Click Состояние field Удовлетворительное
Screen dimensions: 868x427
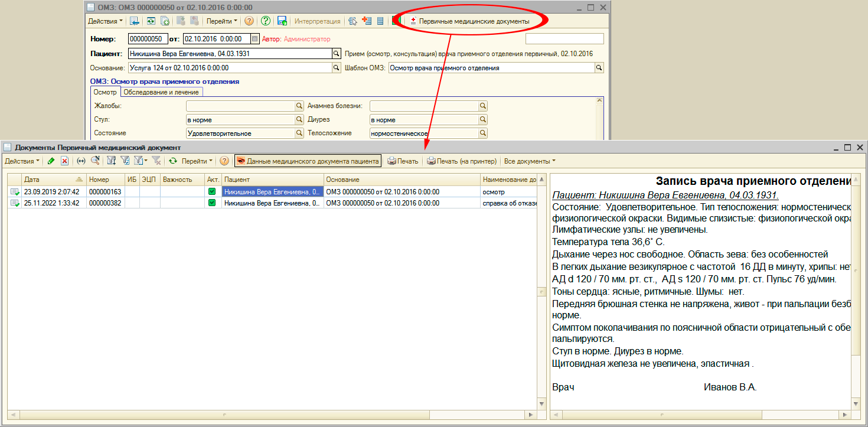coord(240,133)
